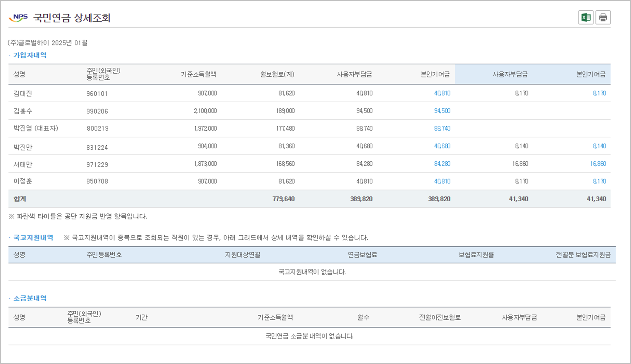Click the 소급분내역 section heading
Screen dimensions: 631x364
30,298
